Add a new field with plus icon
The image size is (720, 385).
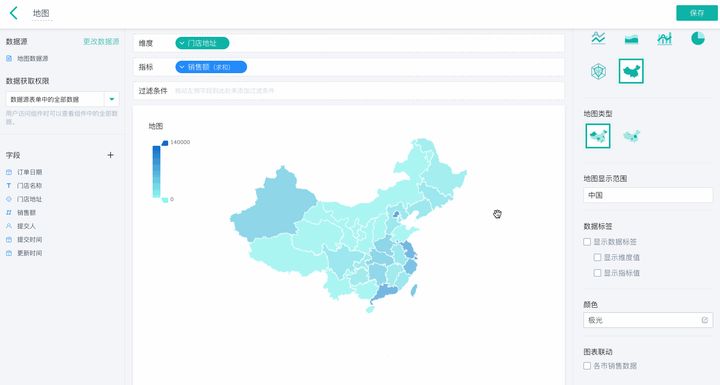(110, 155)
